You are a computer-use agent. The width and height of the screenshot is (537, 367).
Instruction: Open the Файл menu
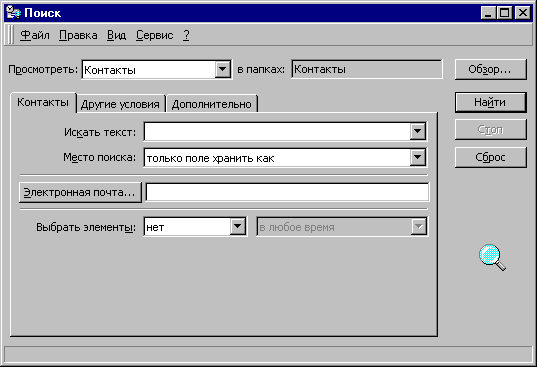click(35, 35)
